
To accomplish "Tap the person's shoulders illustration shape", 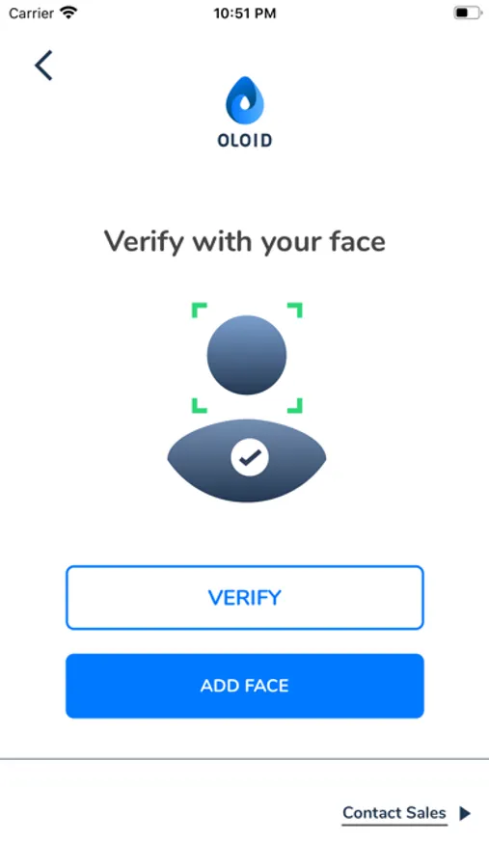I will (247, 461).
